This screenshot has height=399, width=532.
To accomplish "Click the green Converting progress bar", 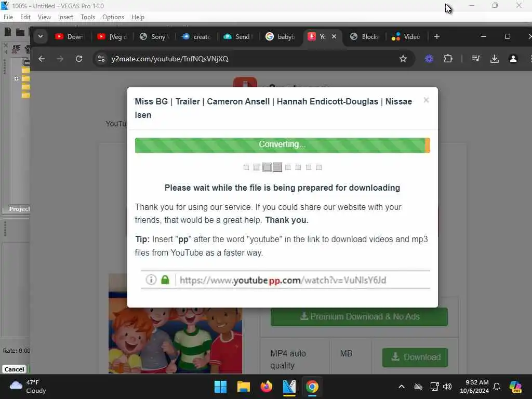I will [282, 145].
